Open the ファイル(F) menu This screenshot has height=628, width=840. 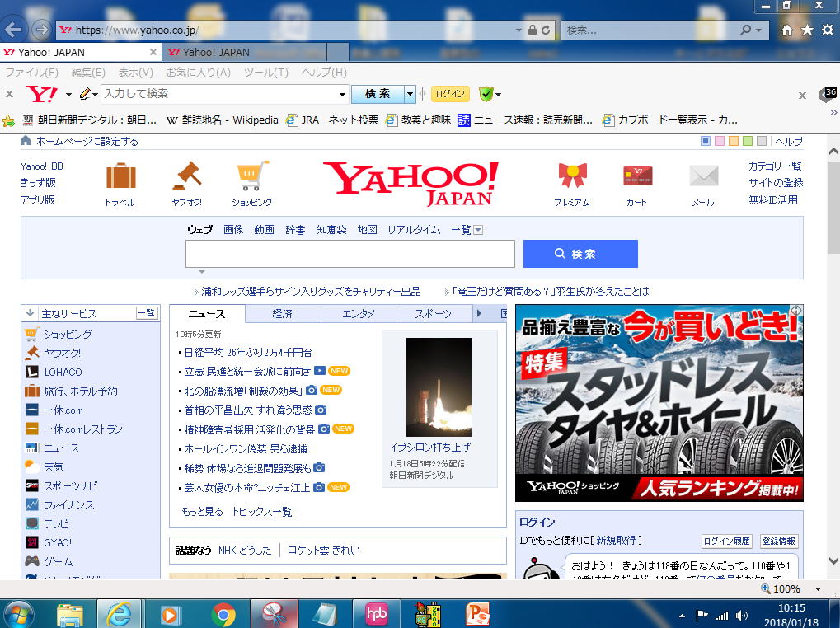[31, 73]
